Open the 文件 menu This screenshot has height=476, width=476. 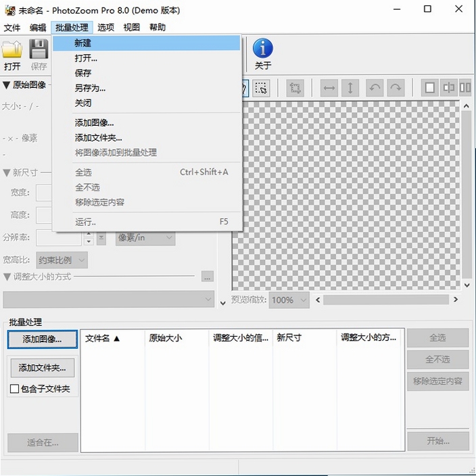tap(12, 28)
